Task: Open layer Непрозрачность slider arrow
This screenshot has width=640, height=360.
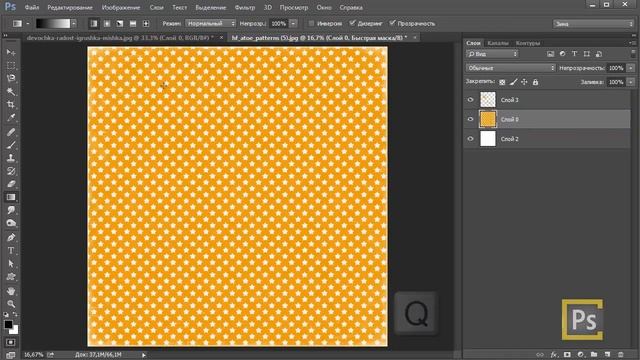Action: point(631,68)
